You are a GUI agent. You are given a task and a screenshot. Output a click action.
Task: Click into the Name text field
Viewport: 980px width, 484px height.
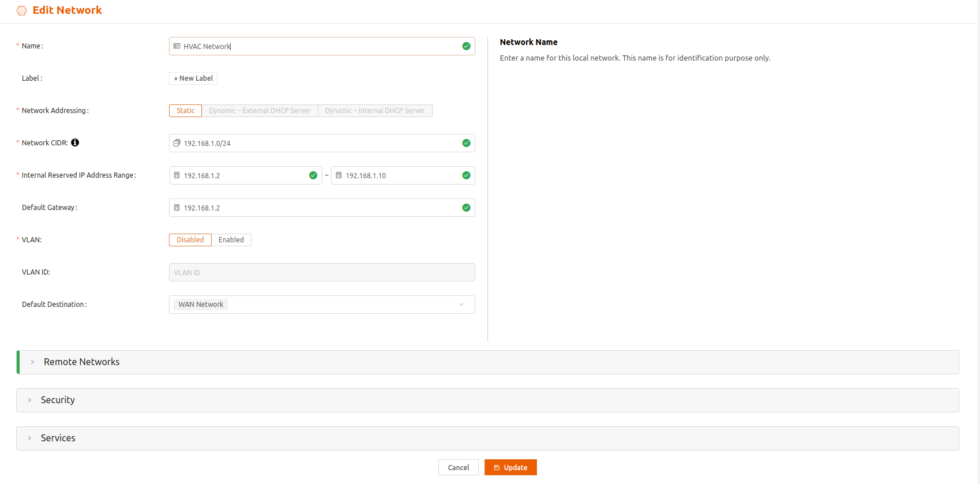(x=322, y=46)
